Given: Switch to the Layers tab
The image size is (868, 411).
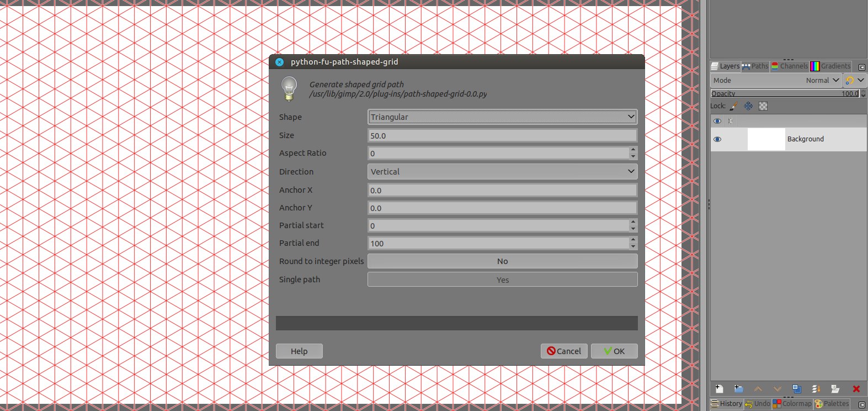Looking at the screenshot, I should (x=726, y=66).
